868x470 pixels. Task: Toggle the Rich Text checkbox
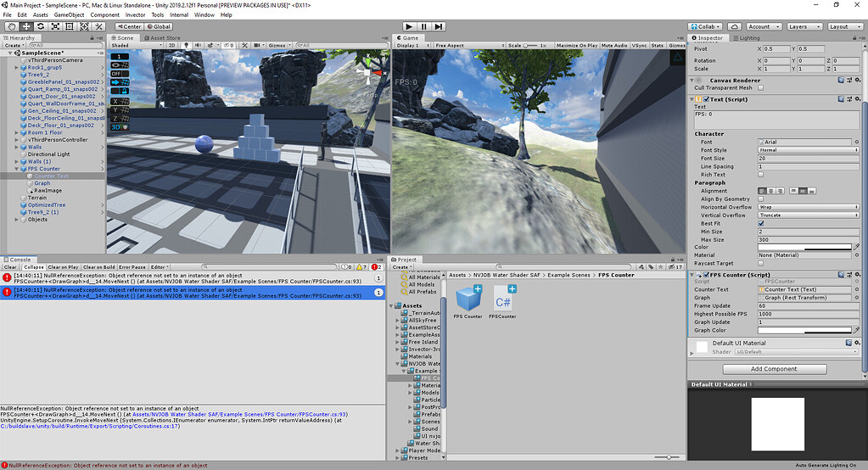[x=760, y=175]
